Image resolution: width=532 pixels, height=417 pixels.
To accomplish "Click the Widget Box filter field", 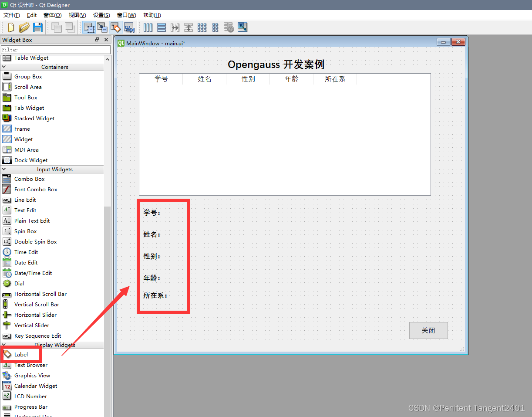I will pyautogui.click(x=55, y=50).
